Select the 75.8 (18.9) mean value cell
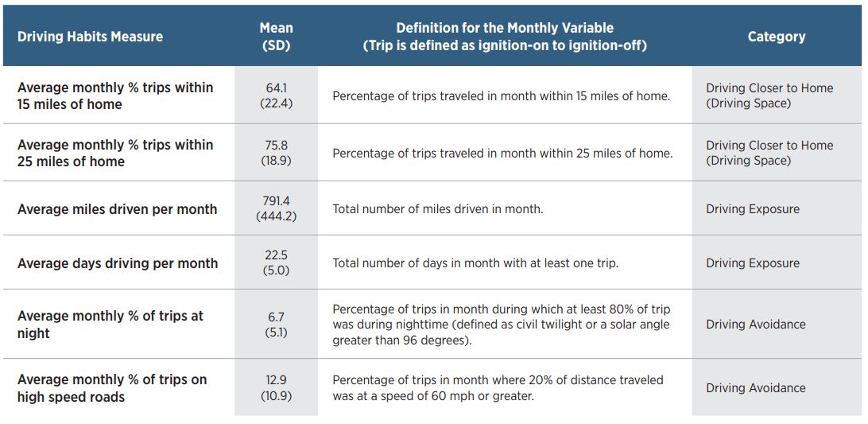Image resolution: width=868 pixels, height=424 pixels. (276, 153)
